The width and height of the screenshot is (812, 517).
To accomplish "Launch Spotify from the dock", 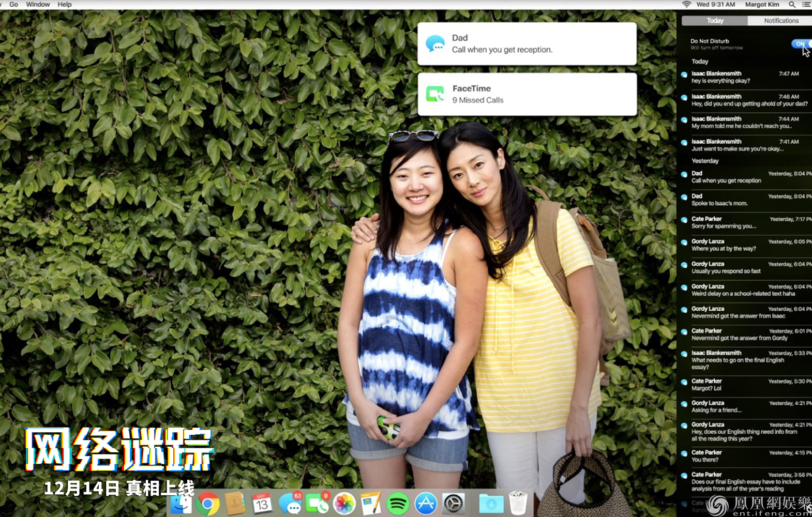I will 398,504.
